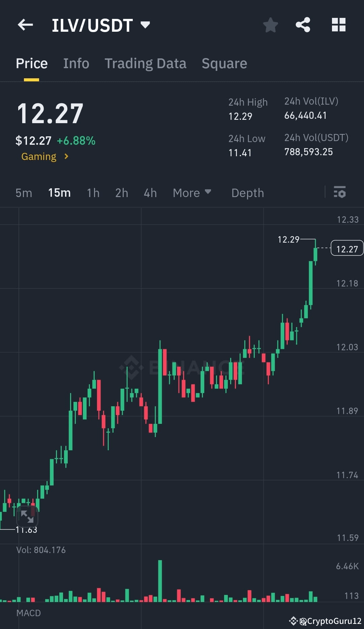Tap the back arrow to exit chart
The image size is (364, 629).
pos(25,25)
